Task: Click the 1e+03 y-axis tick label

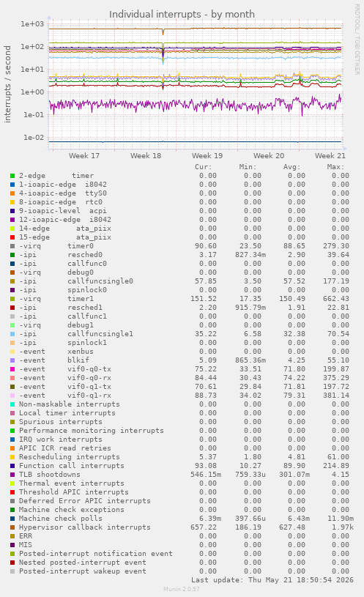Action: pos(32,24)
